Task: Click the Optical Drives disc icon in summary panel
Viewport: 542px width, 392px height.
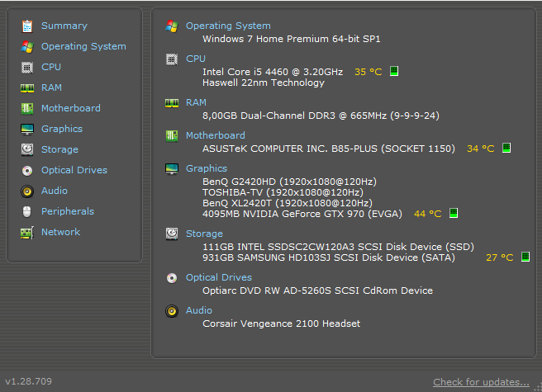Action: click(172, 278)
